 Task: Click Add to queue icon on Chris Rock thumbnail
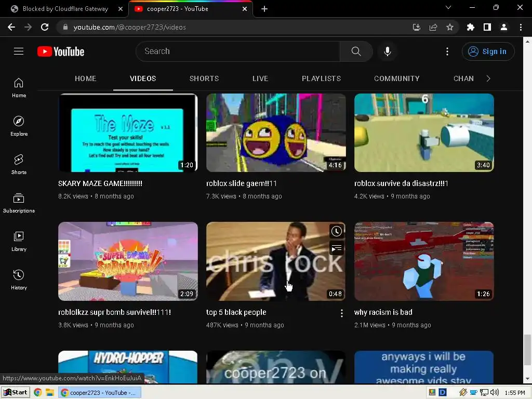tap(336, 248)
